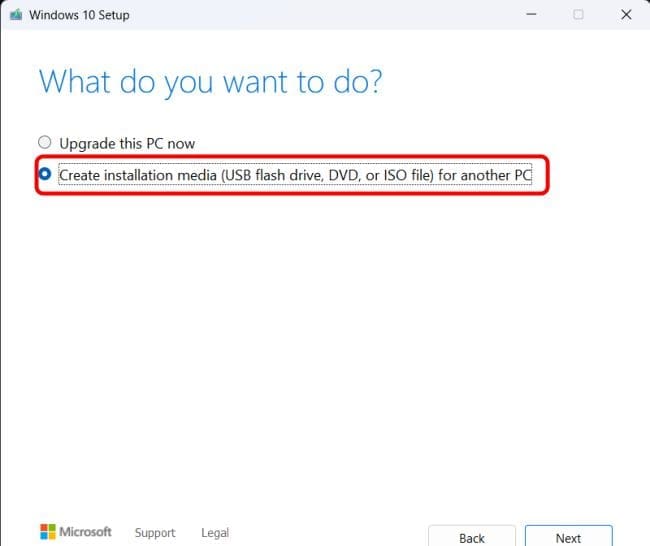
Task: Click the 'Upgrade this PC now' label text
Action: coord(127,143)
